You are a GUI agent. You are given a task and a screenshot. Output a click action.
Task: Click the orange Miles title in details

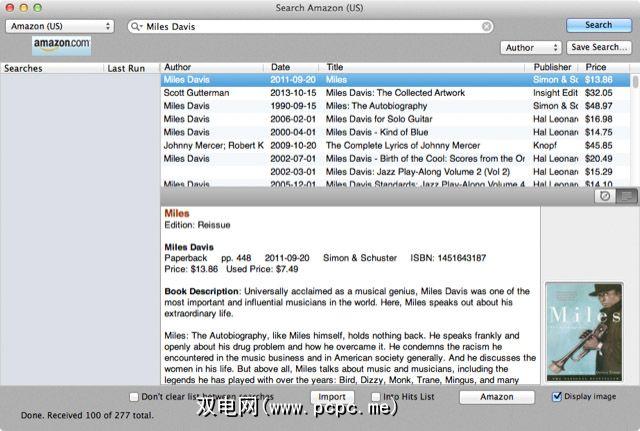point(177,213)
